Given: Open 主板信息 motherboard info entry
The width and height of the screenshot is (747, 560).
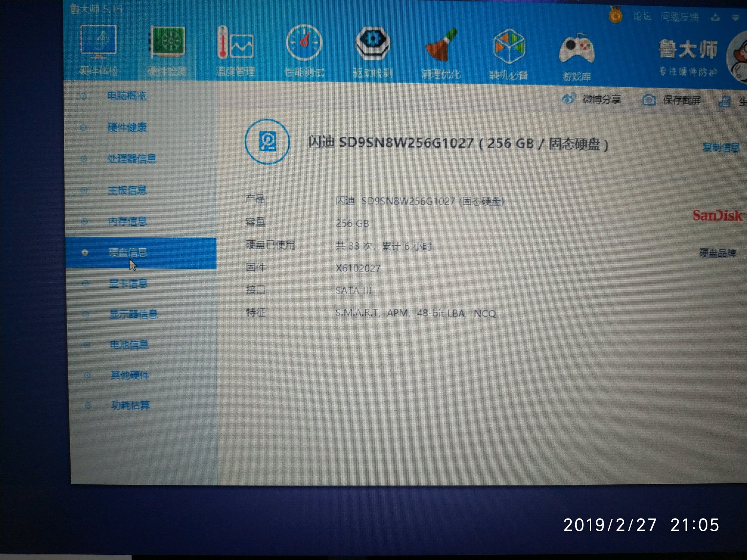Looking at the screenshot, I should (127, 190).
